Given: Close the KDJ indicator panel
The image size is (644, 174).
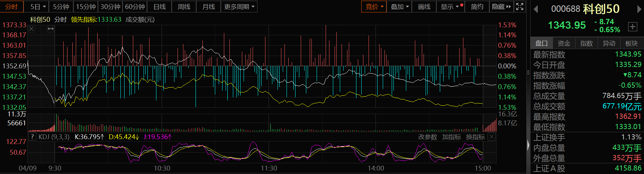Looking at the screenshot, I should (x=491, y=137).
